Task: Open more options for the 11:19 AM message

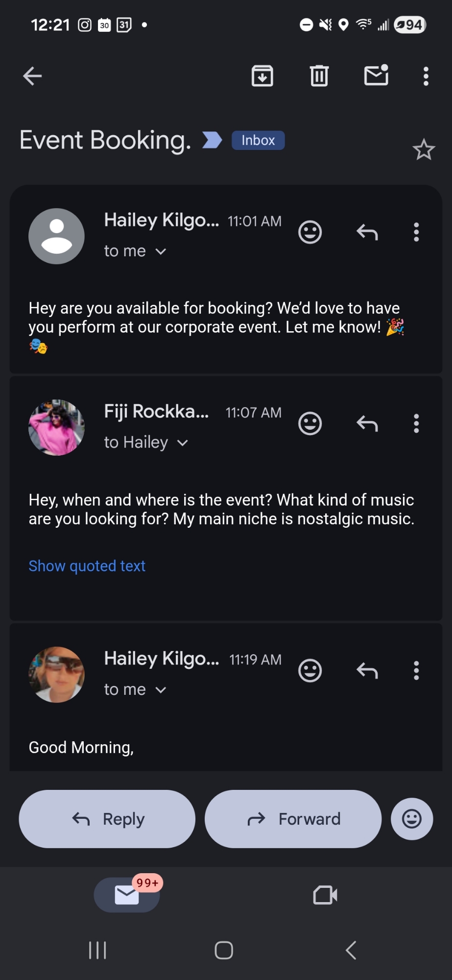Action: coord(416,670)
